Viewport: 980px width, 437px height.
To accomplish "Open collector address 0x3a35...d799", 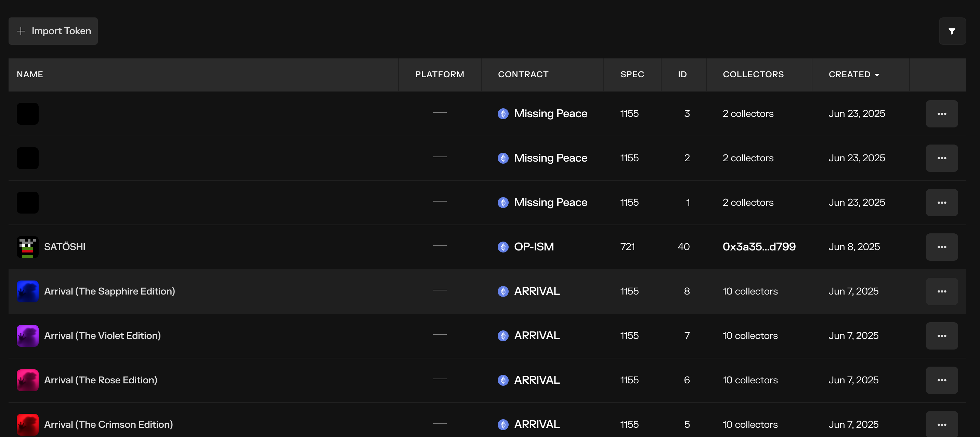I will point(759,247).
